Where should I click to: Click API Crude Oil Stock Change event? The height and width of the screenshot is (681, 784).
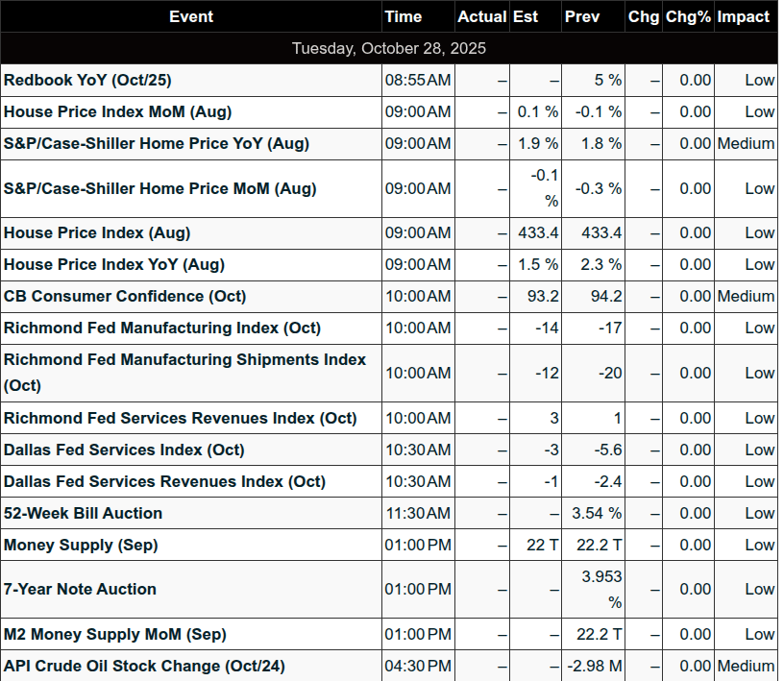144,667
